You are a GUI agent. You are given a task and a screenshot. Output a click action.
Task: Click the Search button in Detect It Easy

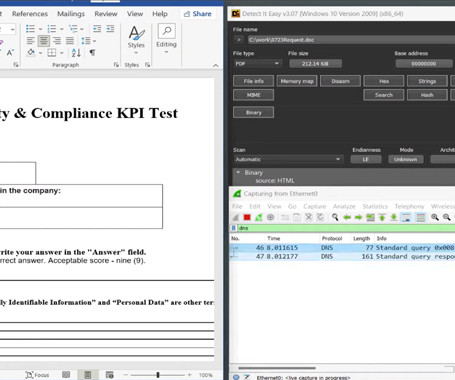point(384,95)
